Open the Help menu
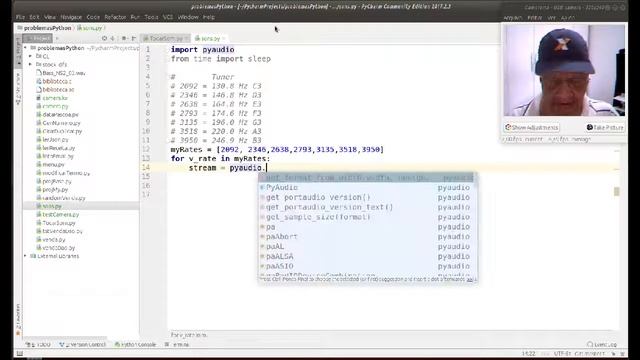 point(209,17)
